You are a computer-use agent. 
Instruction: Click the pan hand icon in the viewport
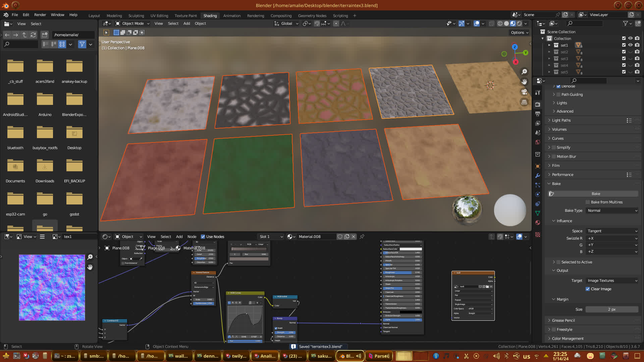(x=524, y=82)
